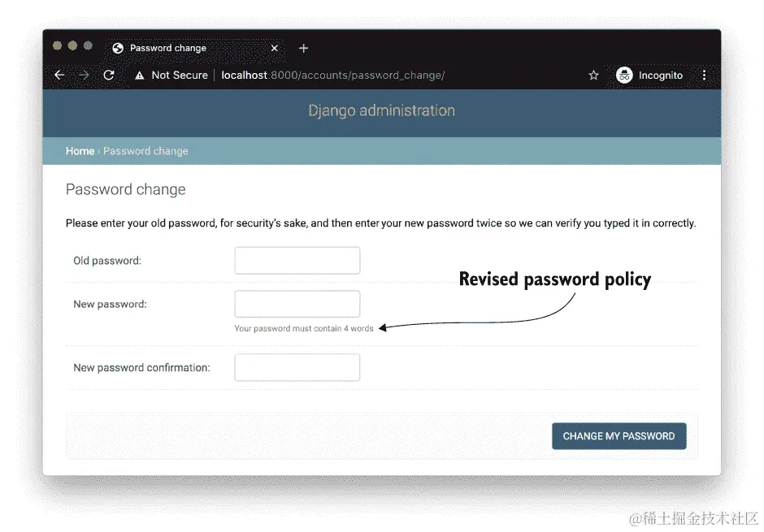Click the 'Not Secure' text label
The width and height of the screenshot is (764, 532).
[x=180, y=75]
